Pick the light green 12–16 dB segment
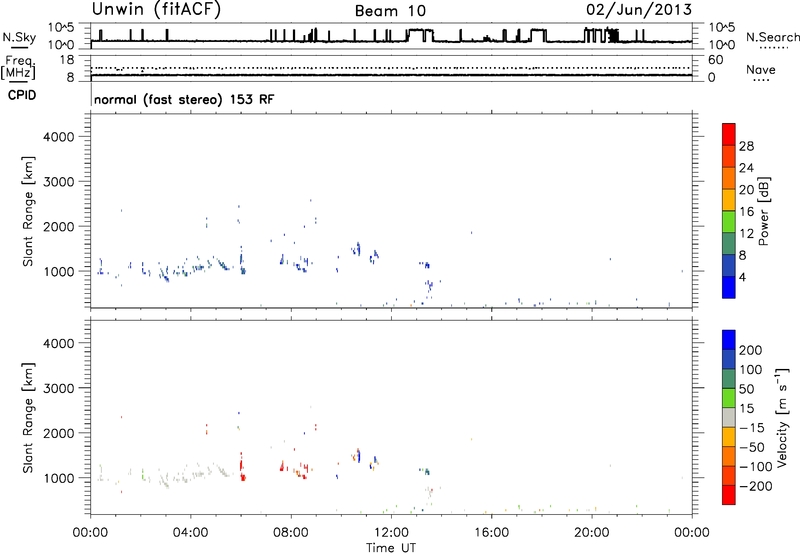This screenshot has width=800, height=554. [x=729, y=221]
